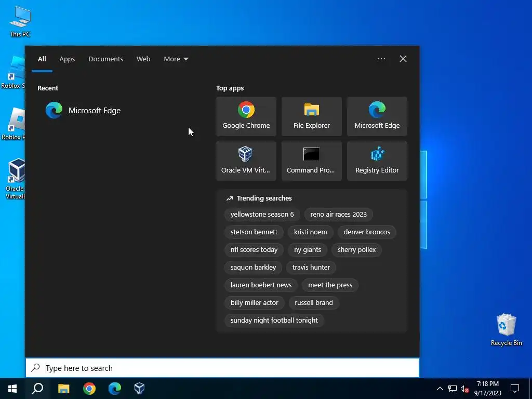Search trending 'kristi noem'

pyautogui.click(x=311, y=232)
